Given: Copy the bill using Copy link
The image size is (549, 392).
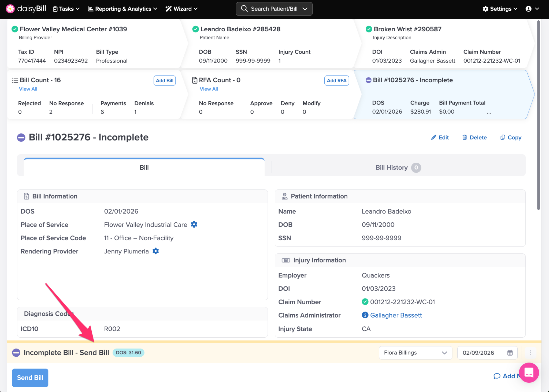Looking at the screenshot, I should pyautogui.click(x=511, y=137).
